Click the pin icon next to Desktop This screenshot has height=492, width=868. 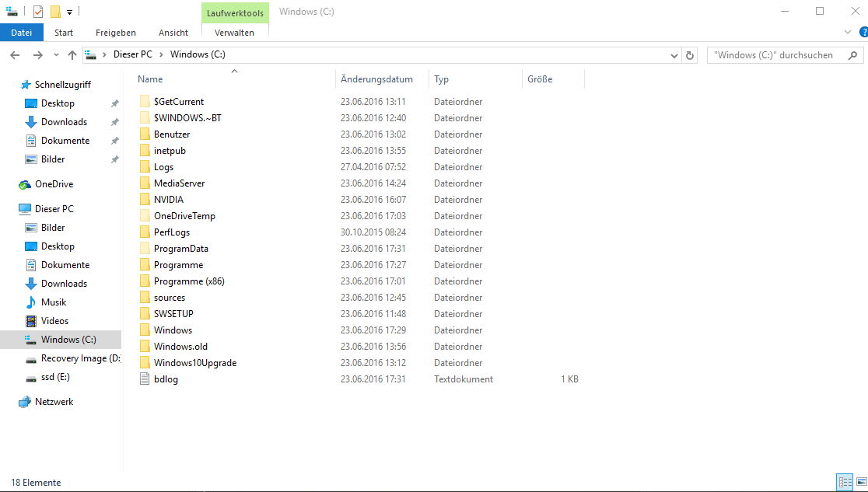[x=114, y=103]
